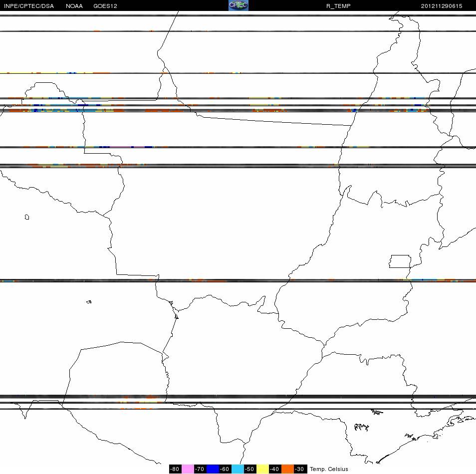Image resolution: width=476 pixels, height=474 pixels.
Task: Select the GOES12 satellite label
Action: pyautogui.click(x=105, y=6)
